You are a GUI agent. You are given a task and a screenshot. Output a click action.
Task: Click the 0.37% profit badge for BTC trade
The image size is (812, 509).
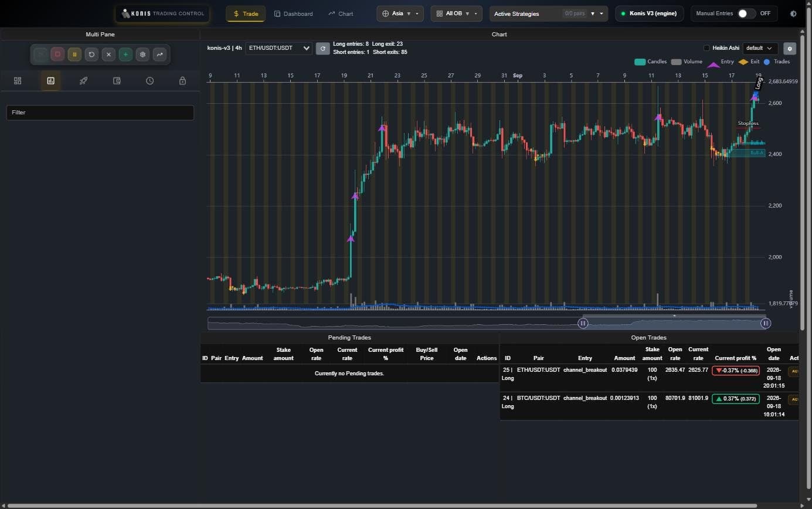[x=735, y=399]
